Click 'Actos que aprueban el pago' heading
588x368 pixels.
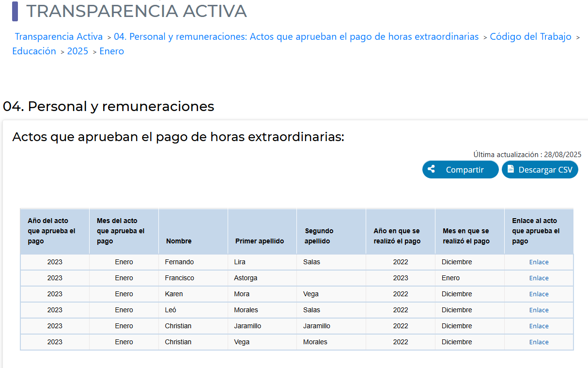(x=178, y=137)
